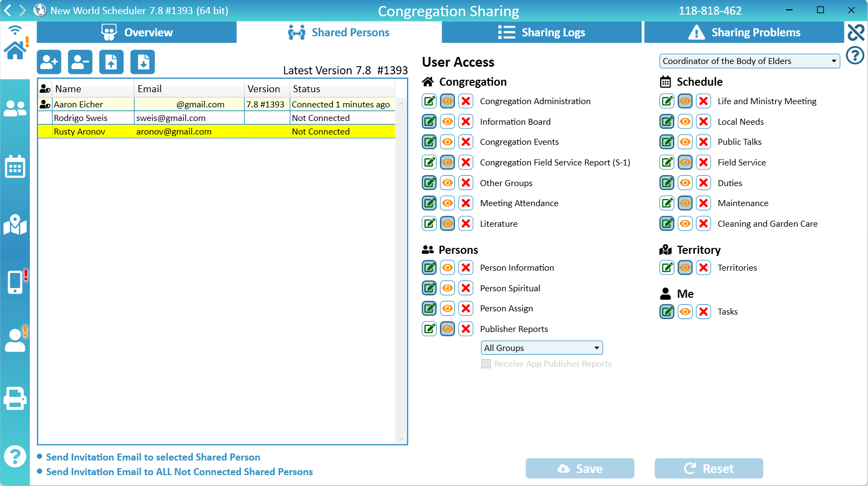Open the calendar schedule icon in sidebar
Screen dimensions: 868x486
coord(15,167)
